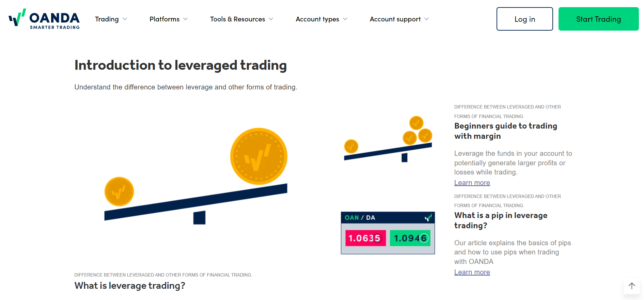Expand the Account types chevron
Screen dimensions: 644x300
tap(345, 19)
